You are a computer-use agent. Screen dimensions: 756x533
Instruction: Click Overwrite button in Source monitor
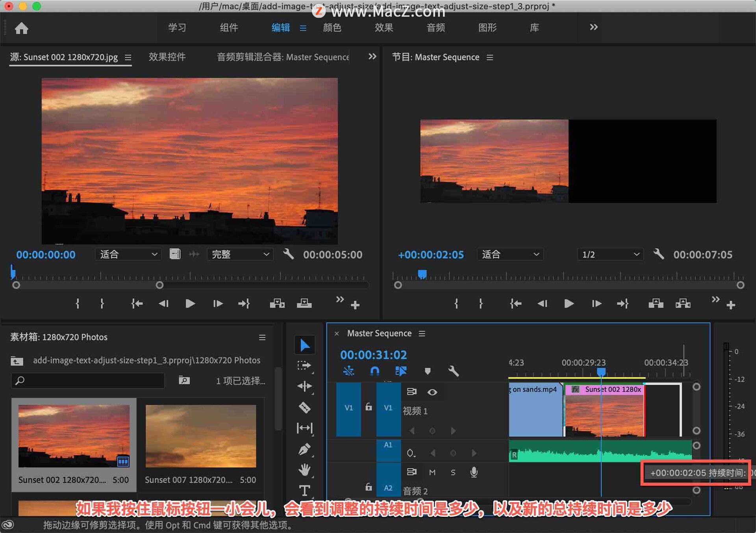(304, 304)
